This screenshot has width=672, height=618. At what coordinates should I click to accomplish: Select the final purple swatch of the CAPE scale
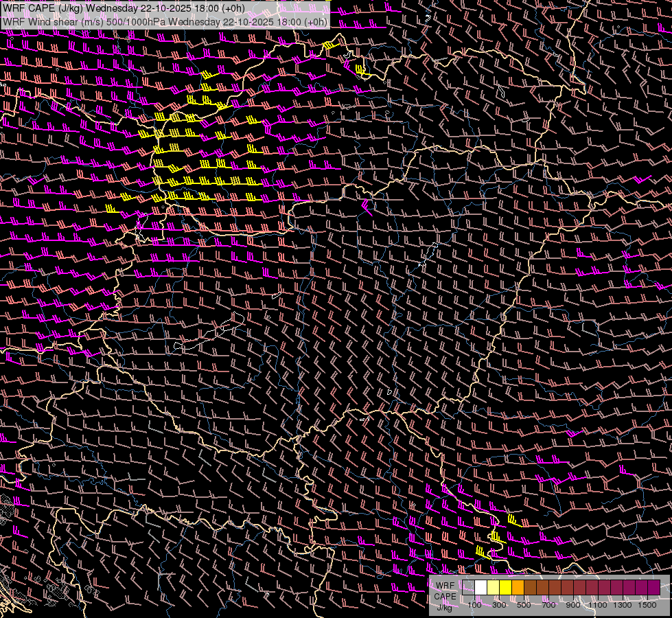pyautogui.click(x=653, y=587)
